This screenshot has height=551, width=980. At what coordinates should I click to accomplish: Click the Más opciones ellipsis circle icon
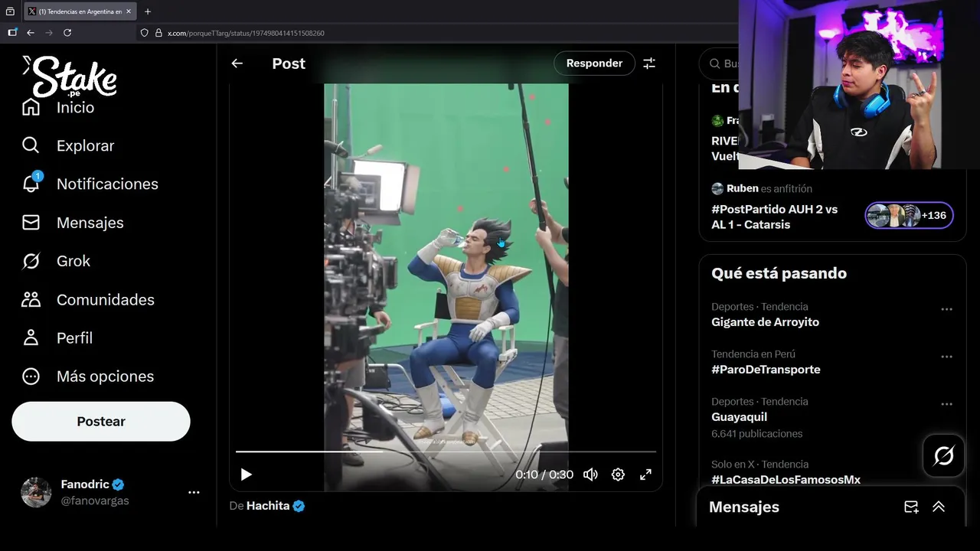tap(31, 376)
